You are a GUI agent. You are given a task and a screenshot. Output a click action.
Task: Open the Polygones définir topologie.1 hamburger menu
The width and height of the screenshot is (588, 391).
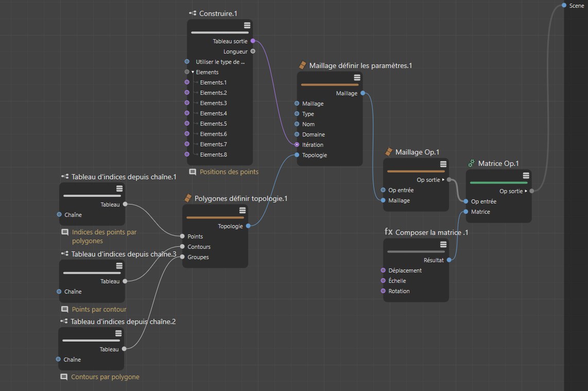(243, 210)
